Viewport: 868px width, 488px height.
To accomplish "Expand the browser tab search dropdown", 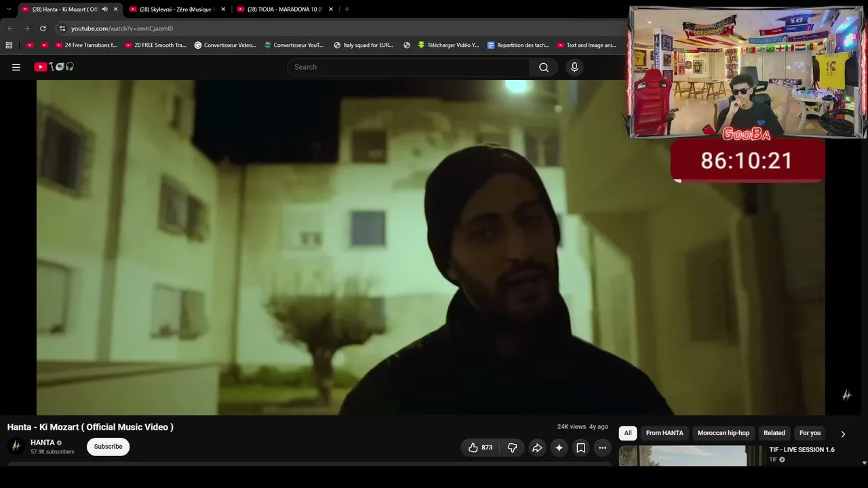I will point(9,9).
